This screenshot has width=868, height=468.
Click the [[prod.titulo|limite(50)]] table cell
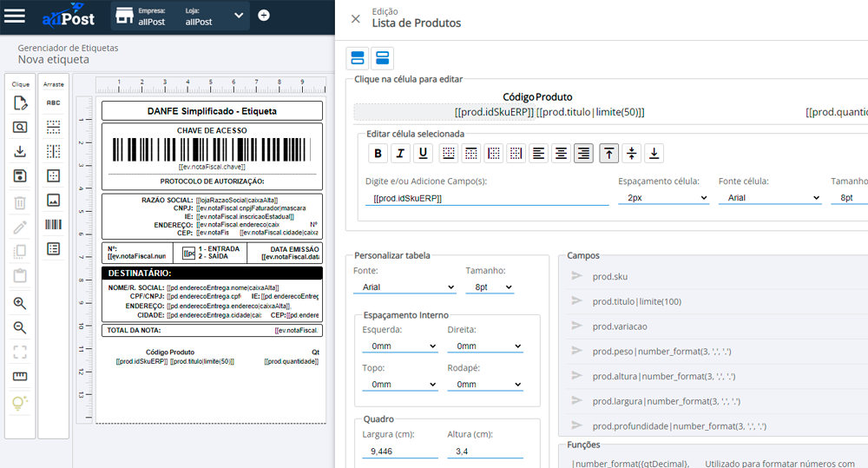(590, 112)
